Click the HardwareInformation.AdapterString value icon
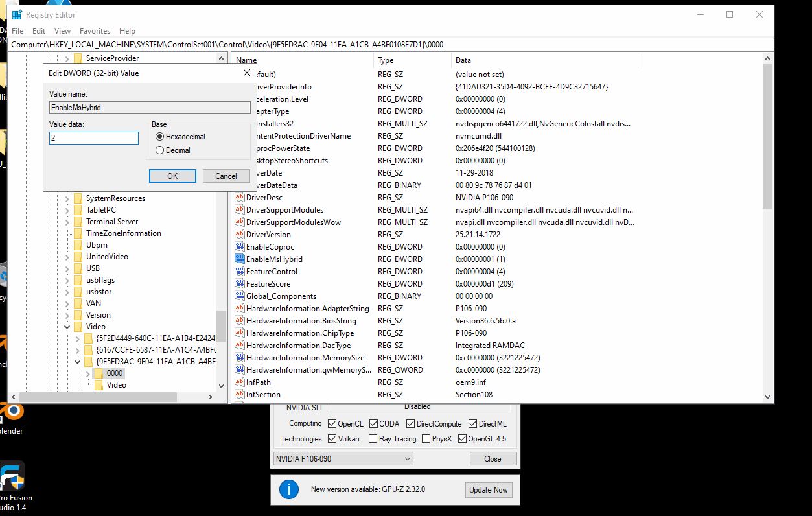 coord(240,309)
